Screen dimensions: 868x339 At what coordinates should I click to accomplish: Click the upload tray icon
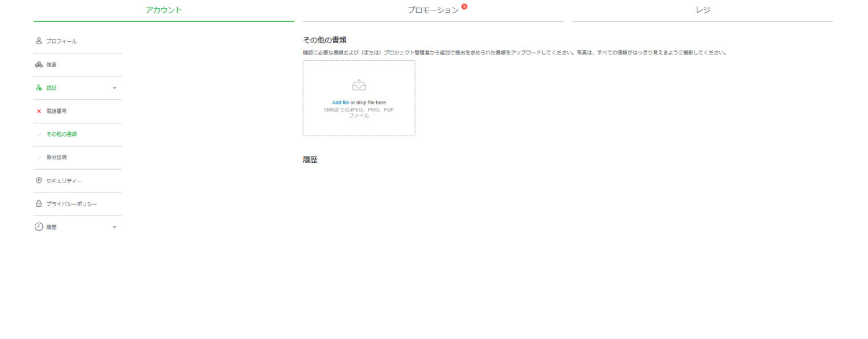pos(359,85)
